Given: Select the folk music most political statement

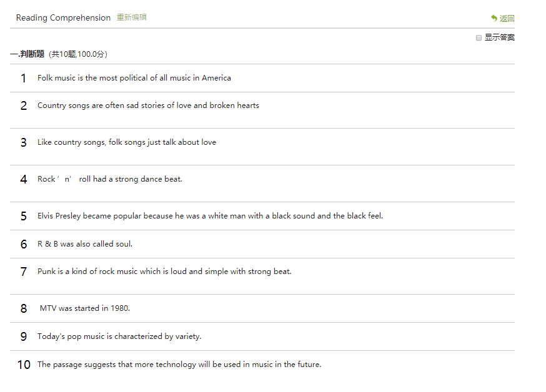Looking at the screenshot, I should point(134,78).
